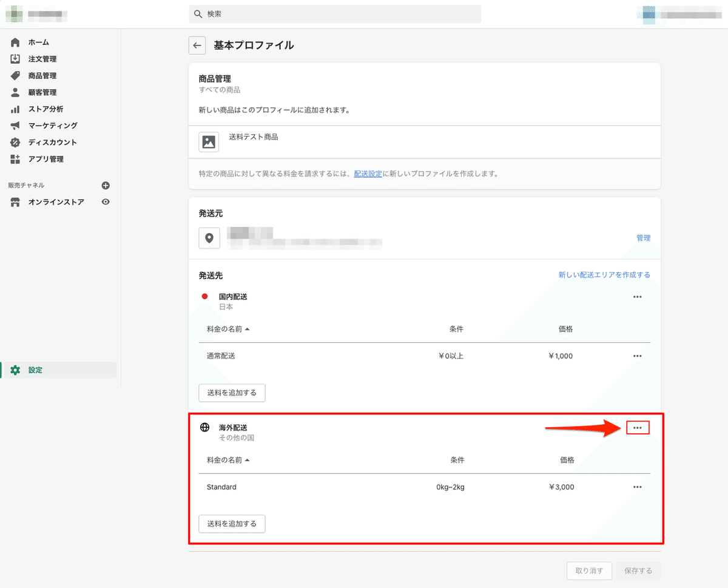Sort domestic rates by 料金の名前

click(x=228, y=329)
